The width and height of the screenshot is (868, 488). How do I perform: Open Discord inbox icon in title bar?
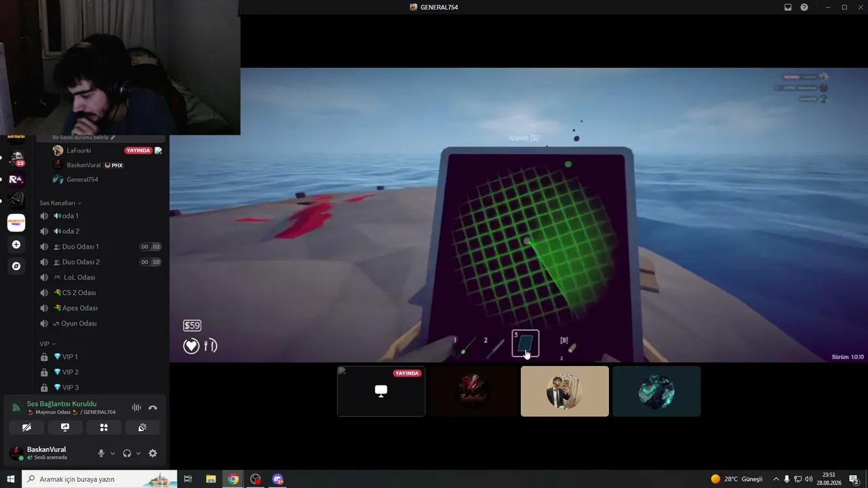pos(788,7)
